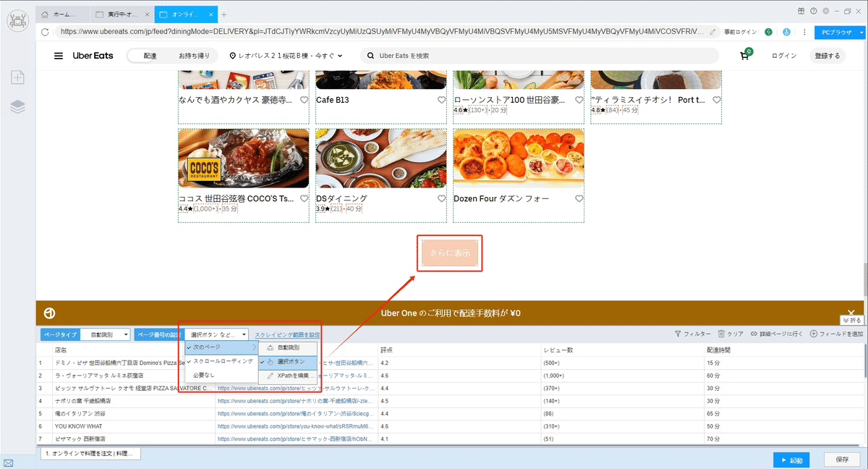
Task: Click the 保存 save button
Action: [842, 460]
